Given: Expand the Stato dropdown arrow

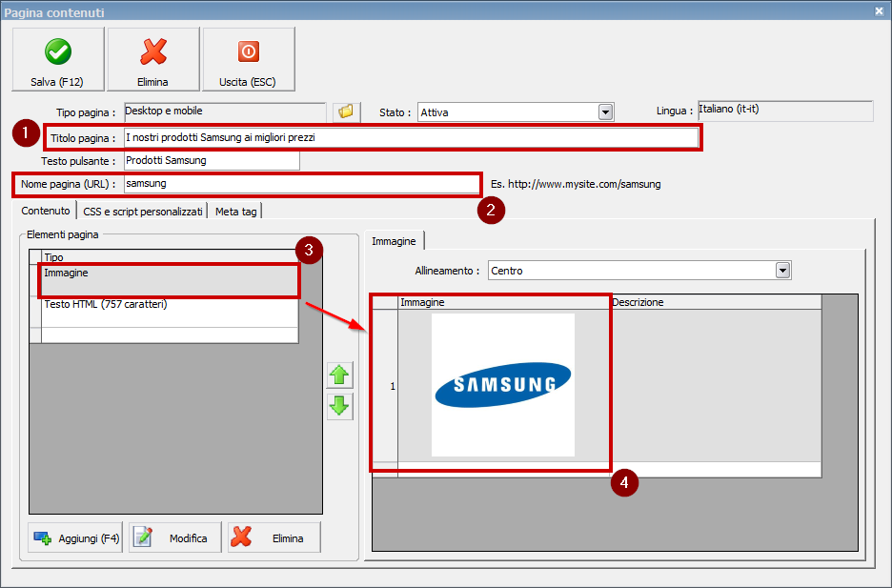Looking at the screenshot, I should tap(605, 112).
